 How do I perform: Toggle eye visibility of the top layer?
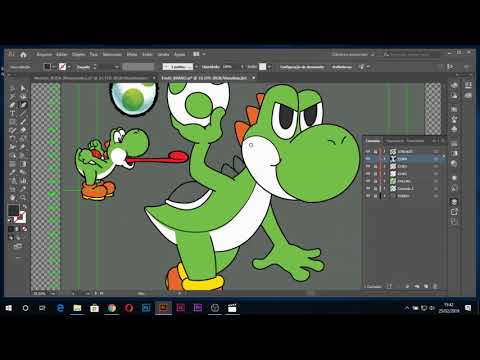tap(368, 151)
